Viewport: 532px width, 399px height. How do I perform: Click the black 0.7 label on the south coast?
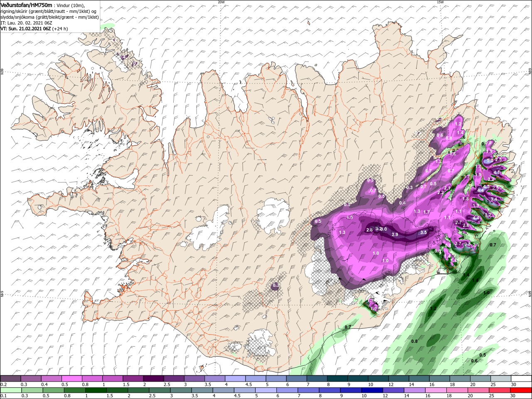(x=348, y=327)
